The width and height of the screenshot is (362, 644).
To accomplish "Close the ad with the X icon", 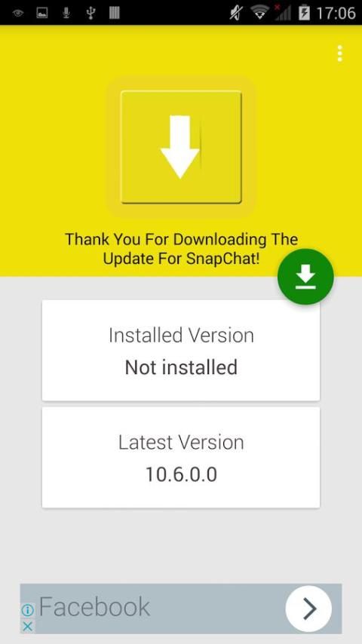I will 27,626.
